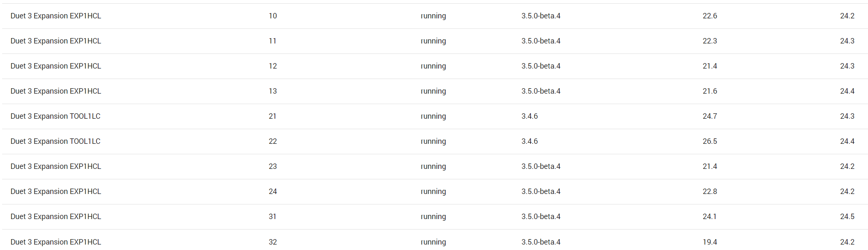Viewport: 868px width, 250px height.
Task: Click the TOOL1LC row with address 22
Action: click(435, 141)
